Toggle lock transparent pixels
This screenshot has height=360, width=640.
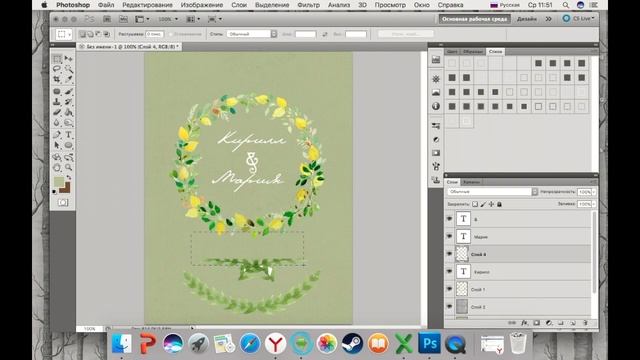point(475,204)
